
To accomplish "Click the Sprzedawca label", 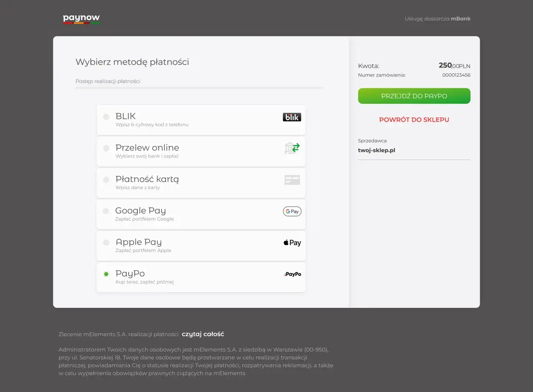I will [372, 141].
